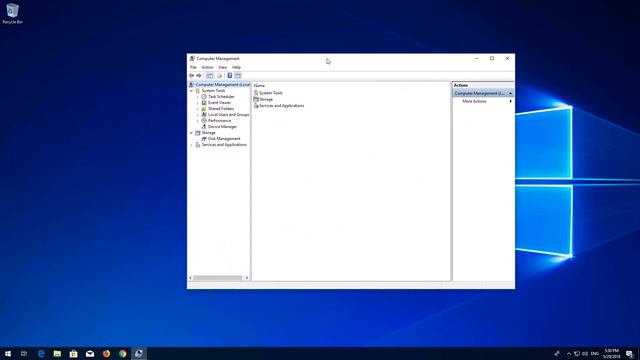Viewport: 640px width, 360px height.
Task: Select Local Users and Groups
Action: coord(229,115)
